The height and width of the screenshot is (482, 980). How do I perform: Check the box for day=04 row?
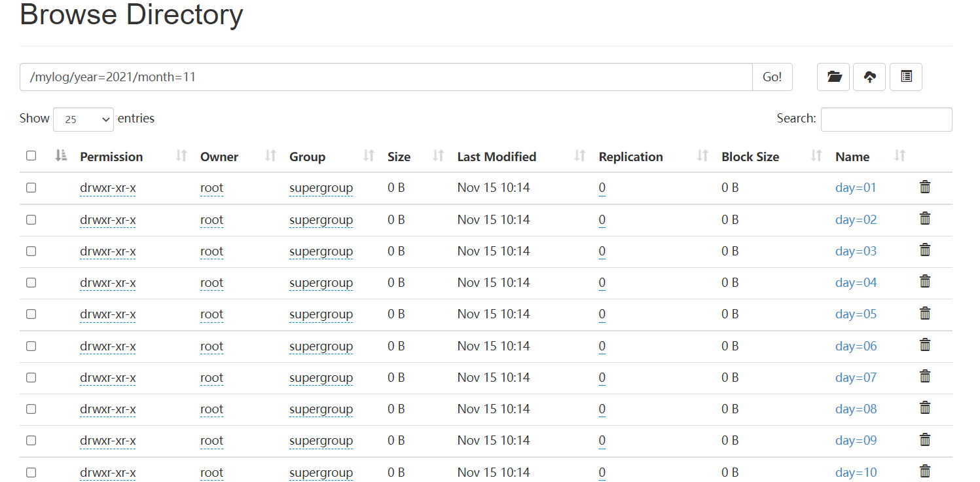click(31, 282)
